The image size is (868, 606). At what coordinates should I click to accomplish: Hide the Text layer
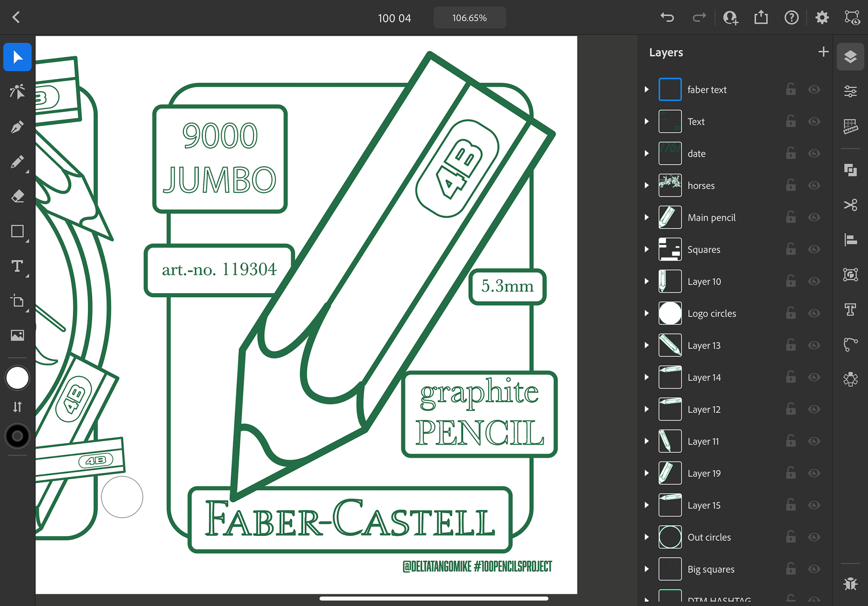[x=814, y=122]
